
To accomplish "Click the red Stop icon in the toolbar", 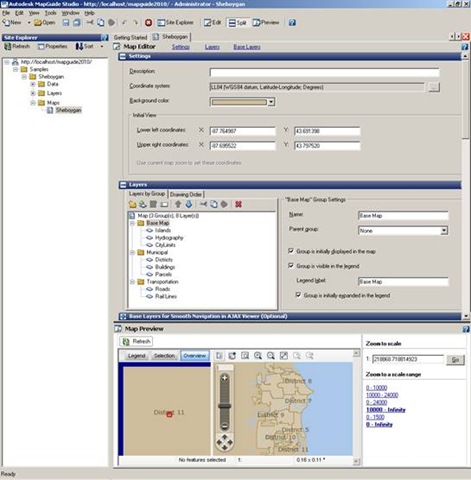I will click(148, 23).
